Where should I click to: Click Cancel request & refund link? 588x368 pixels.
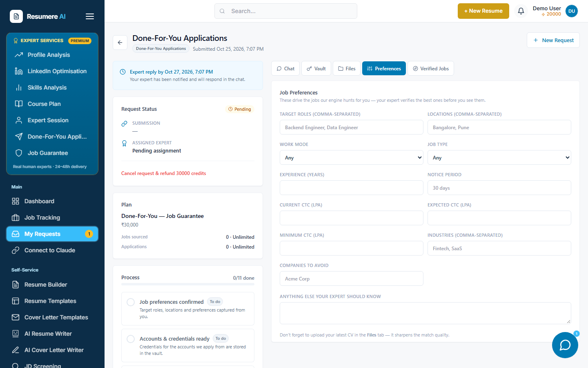click(163, 173)
